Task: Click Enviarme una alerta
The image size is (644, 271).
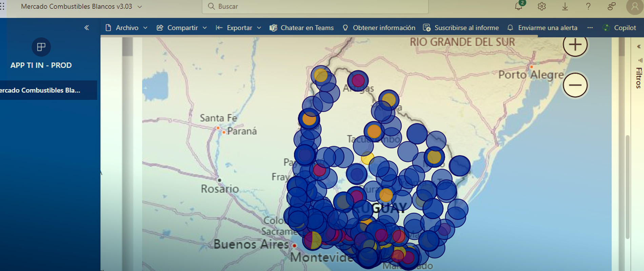Action: (x=542, y=28)
